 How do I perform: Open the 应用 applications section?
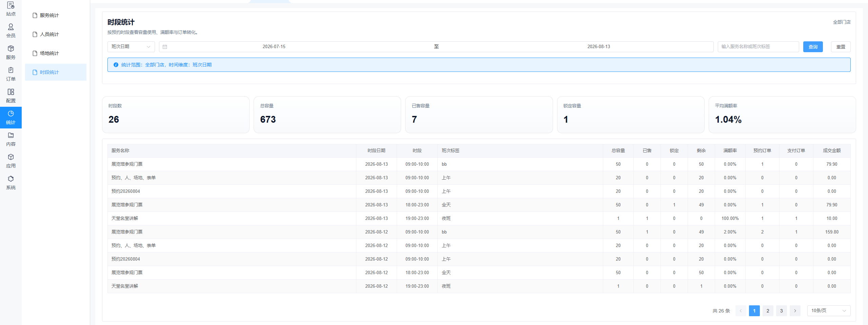point(11,161)
